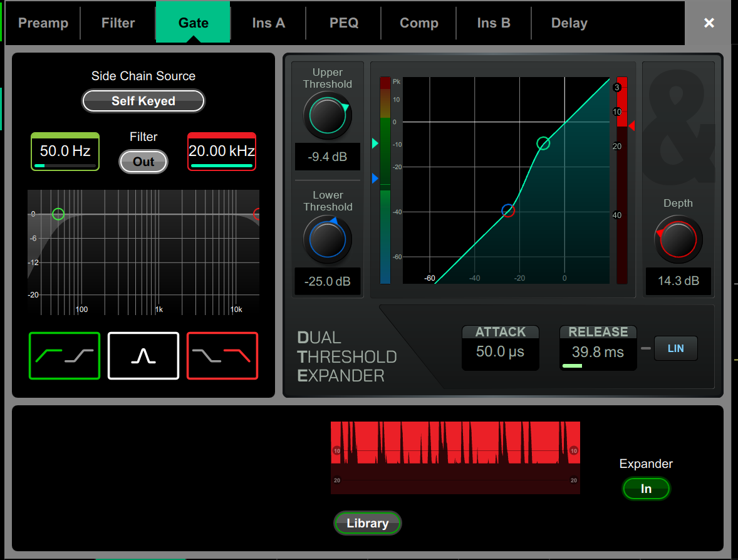Toggle the Expander In button
The image size is (738, 560).
(x=646, y=489)
